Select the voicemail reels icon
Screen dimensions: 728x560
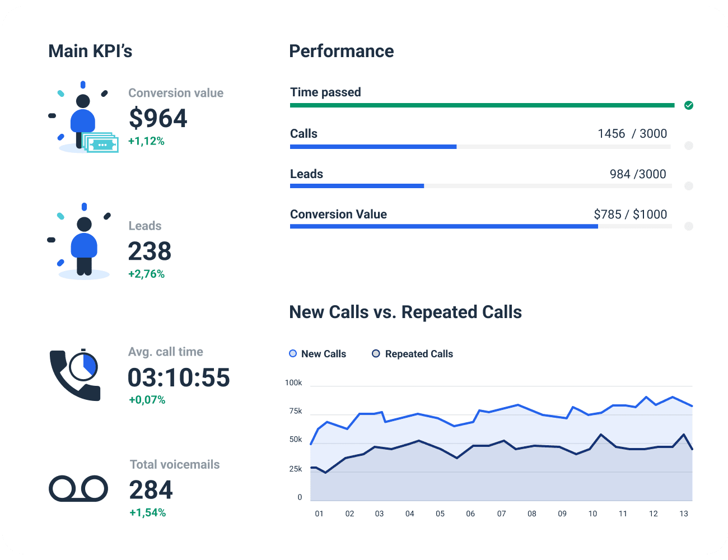click(78, 488)
